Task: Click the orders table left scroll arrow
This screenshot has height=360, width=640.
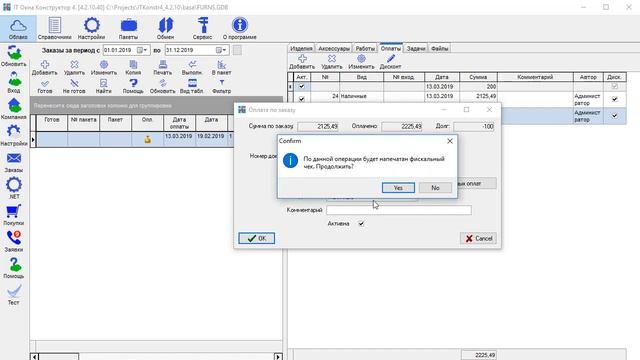Action: pyautogui.click(x=35, y=357)
